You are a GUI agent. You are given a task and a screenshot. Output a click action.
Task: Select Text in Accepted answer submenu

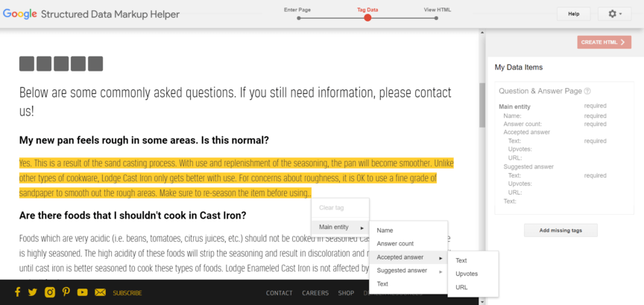(x=473, y=260)
